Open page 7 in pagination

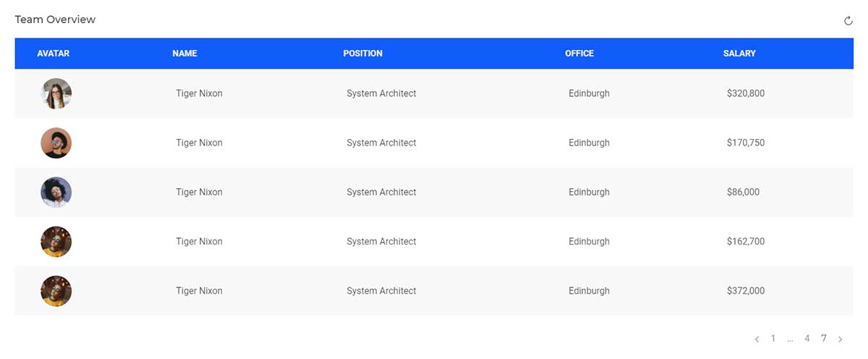824,338
